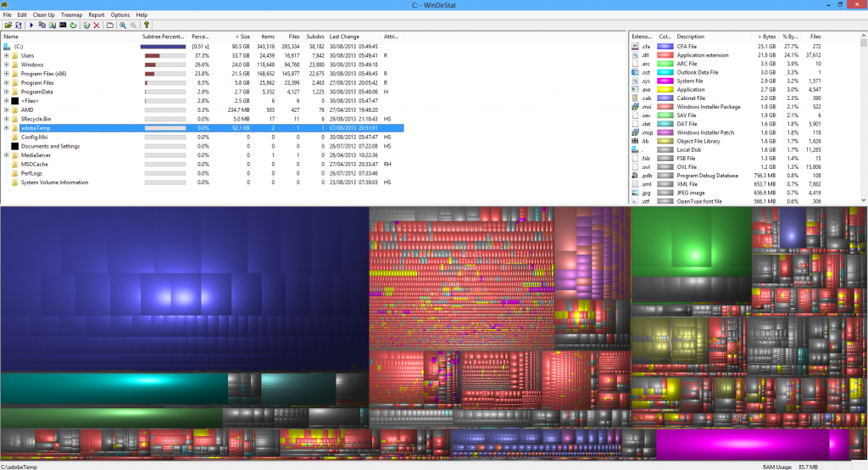Click the black icon beside Documents and Settings
868x470 pixels.
click(15, 146)
